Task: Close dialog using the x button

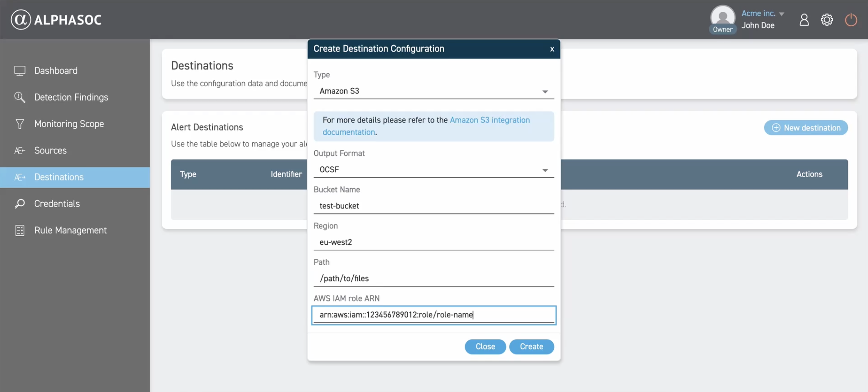Action: (552, 49)
